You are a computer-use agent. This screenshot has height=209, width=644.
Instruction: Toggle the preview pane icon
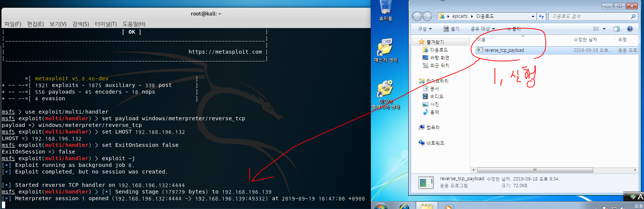tap(617, 29)
